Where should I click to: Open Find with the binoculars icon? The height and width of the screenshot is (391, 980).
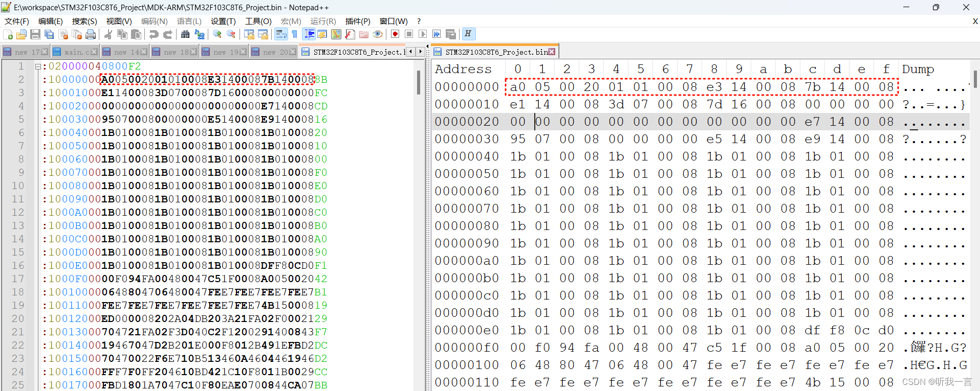185,34
